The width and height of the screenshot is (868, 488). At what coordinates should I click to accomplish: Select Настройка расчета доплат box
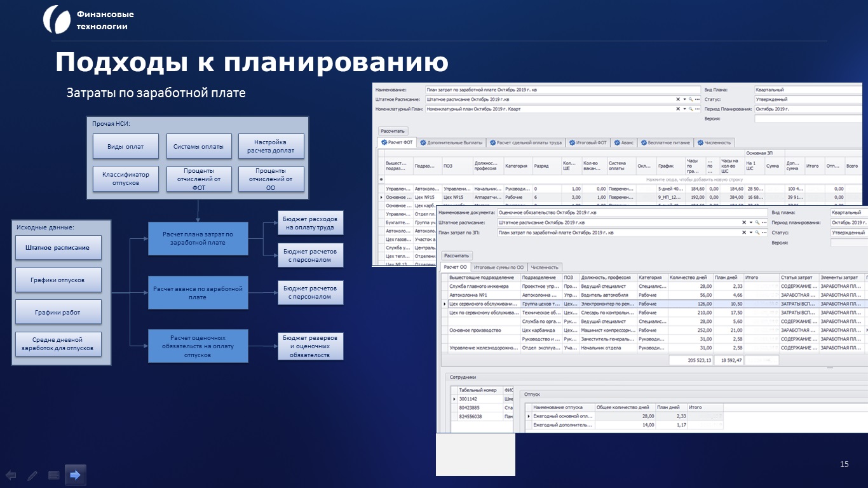(x=271, y=146)
